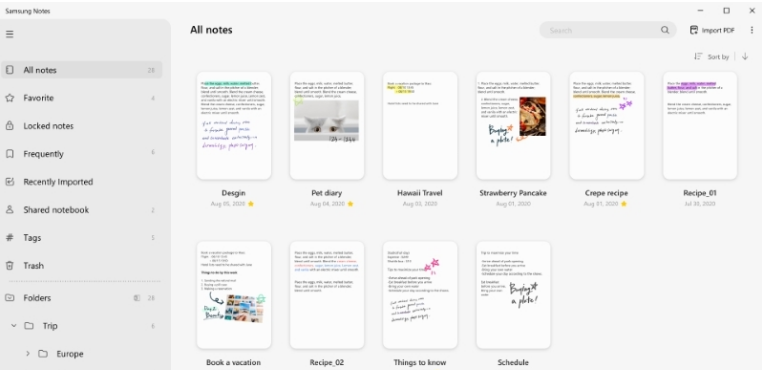Open the three-dot more options menu
762x370 pixels.
coord(752,30)
